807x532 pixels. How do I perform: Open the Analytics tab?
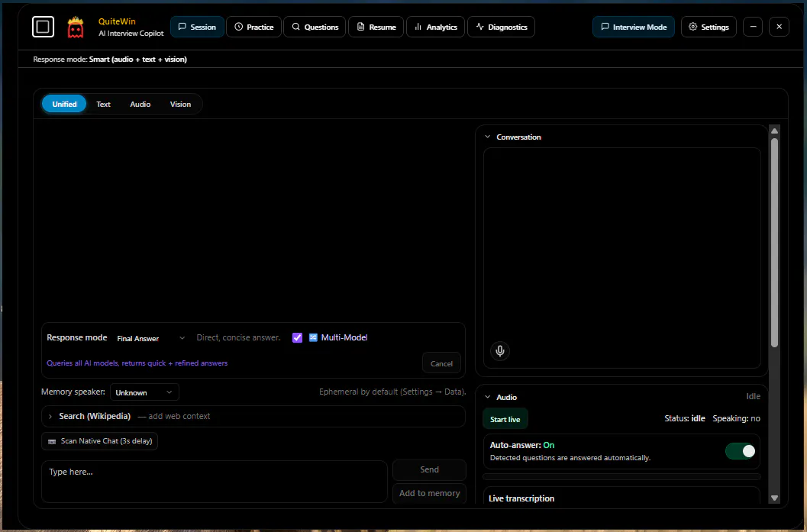(x=435, y=27)
